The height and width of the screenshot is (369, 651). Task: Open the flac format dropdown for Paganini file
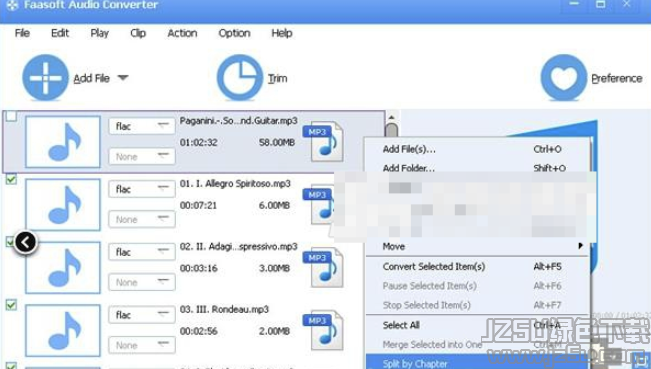tap(142, 126)
